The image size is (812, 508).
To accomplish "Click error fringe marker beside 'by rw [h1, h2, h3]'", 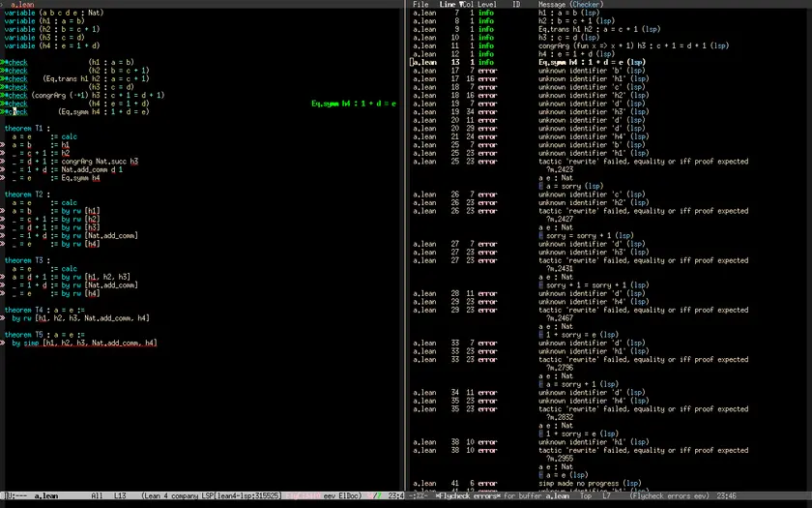I will tap(3, 277).
